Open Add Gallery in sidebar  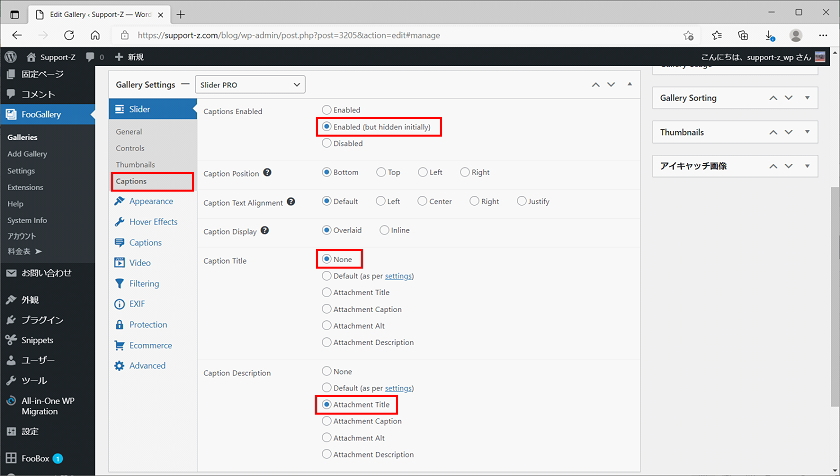[x=28, y=154]
